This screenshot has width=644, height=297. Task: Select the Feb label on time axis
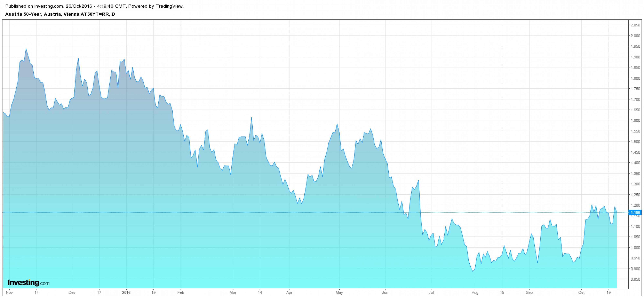180,293
